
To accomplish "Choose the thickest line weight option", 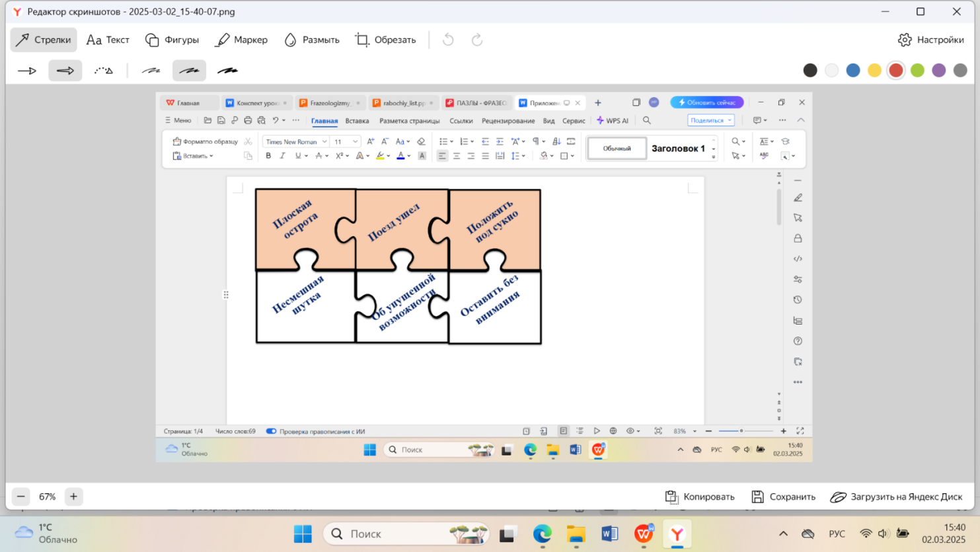I will pyautogui.click(x=228, y=70).
